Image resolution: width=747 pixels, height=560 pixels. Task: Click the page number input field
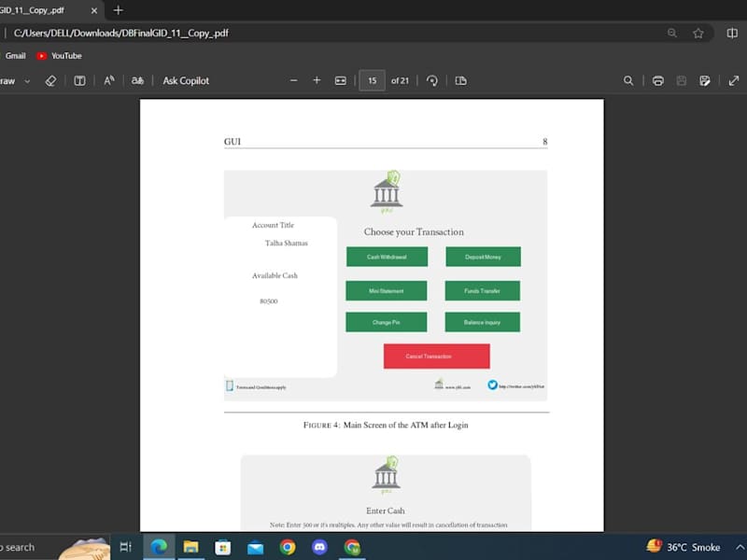click(x=372, y=81)
